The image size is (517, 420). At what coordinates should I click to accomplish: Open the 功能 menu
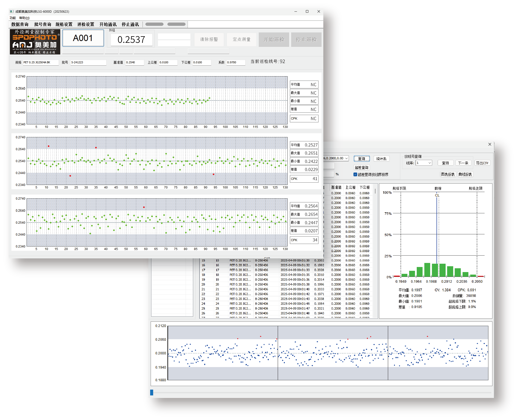pyautogui.click(x=13, y=18)
